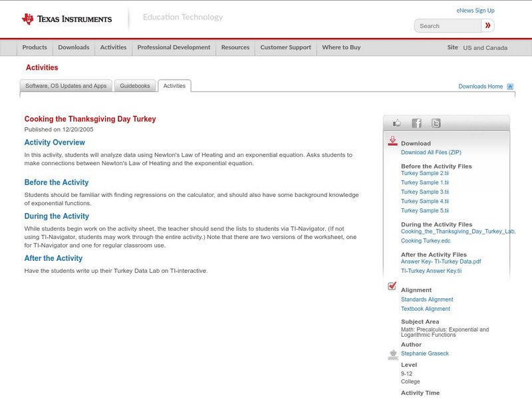Open the Activities navigation menu

click(x=113, y=47)
